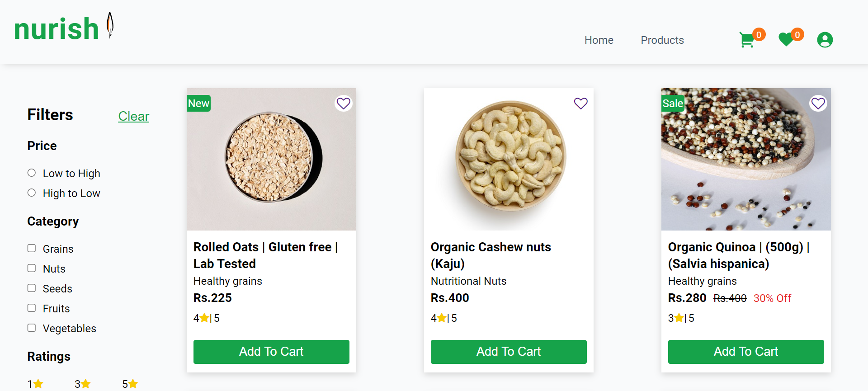Clear all filters link

point(134,116)
